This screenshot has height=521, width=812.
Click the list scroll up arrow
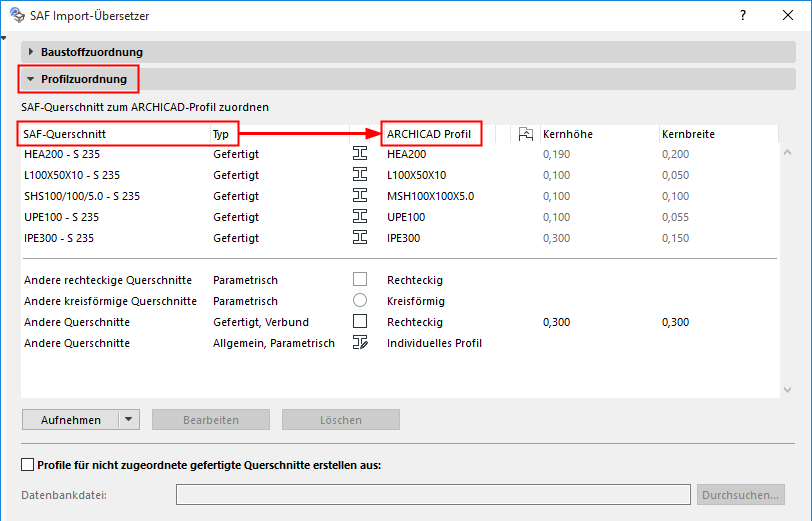(x=788, y=152)
